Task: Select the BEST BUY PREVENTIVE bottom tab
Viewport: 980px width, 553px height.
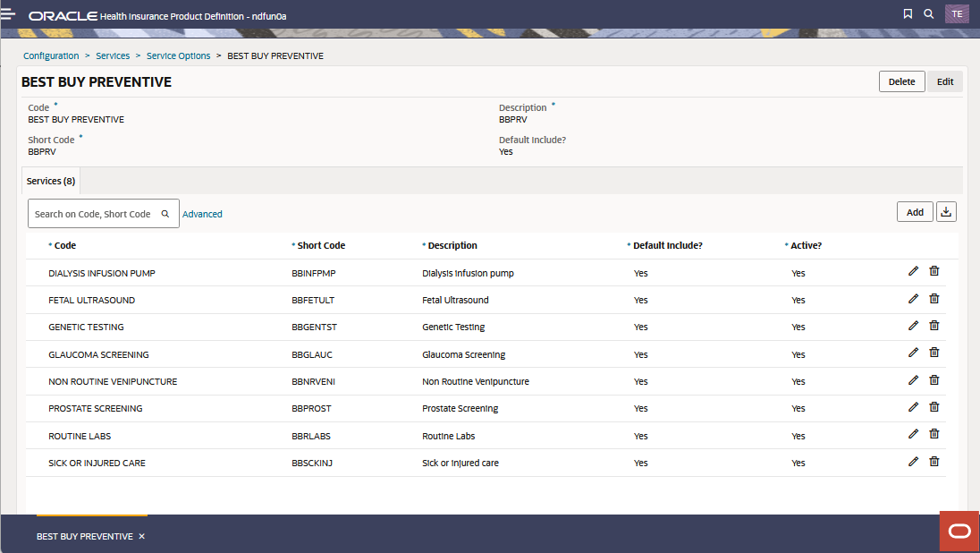Action: pos(86,536)
